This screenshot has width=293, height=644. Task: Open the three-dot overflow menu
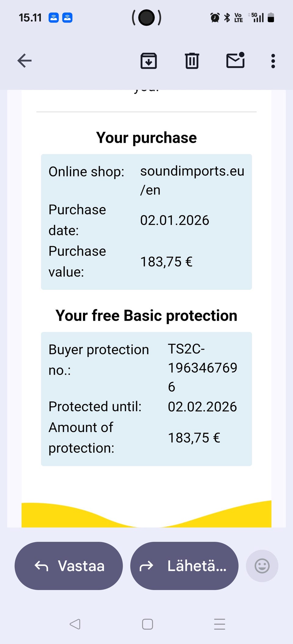click(x=273, y=61)
